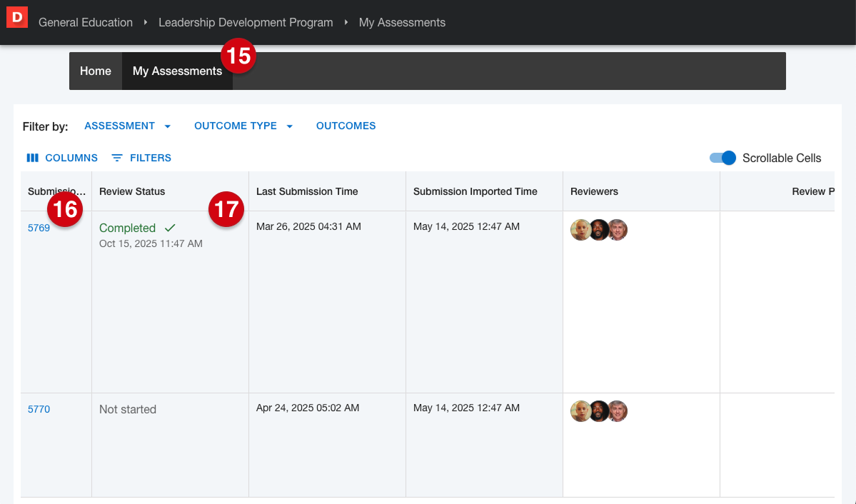Open submission 5770 link
The height and width of the screenshot is (504, 856).
[x=39, y=409]
